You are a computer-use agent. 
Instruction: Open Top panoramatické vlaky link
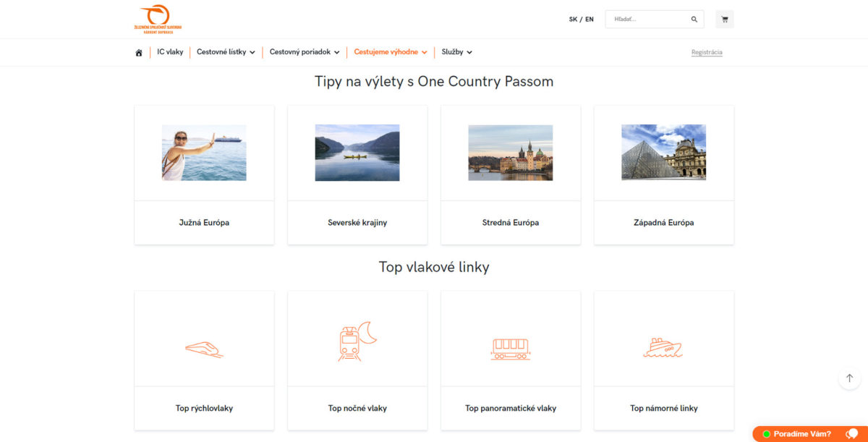click(511, 408)
